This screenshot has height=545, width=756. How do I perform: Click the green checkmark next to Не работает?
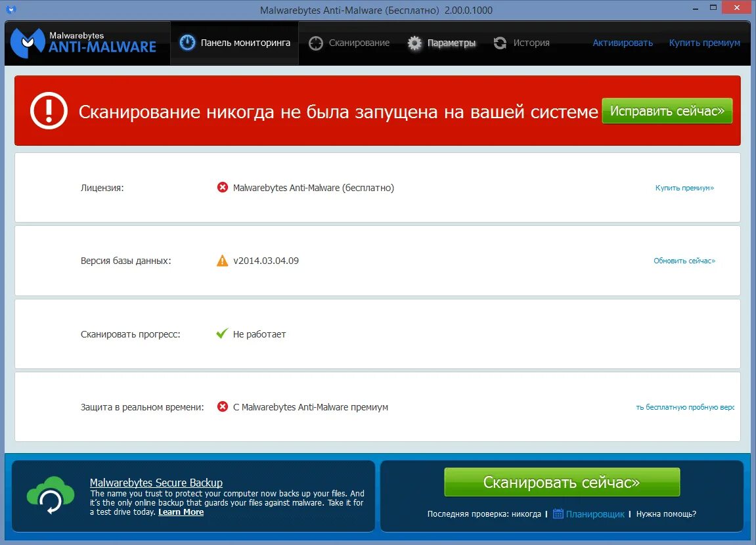(x=222, y=334)
